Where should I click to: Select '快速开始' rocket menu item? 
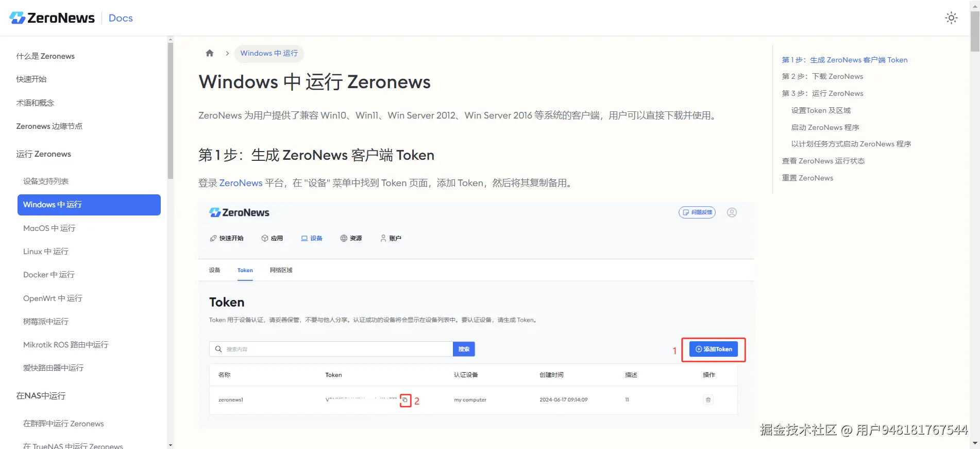pyautogui.click(x=227, y=238)
